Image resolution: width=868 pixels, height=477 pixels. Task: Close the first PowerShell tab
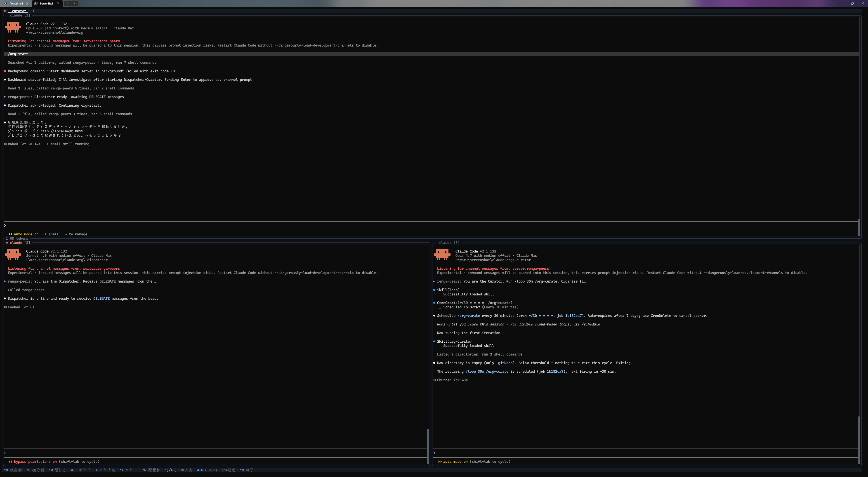pyautogui.click(x=27, y=3)
